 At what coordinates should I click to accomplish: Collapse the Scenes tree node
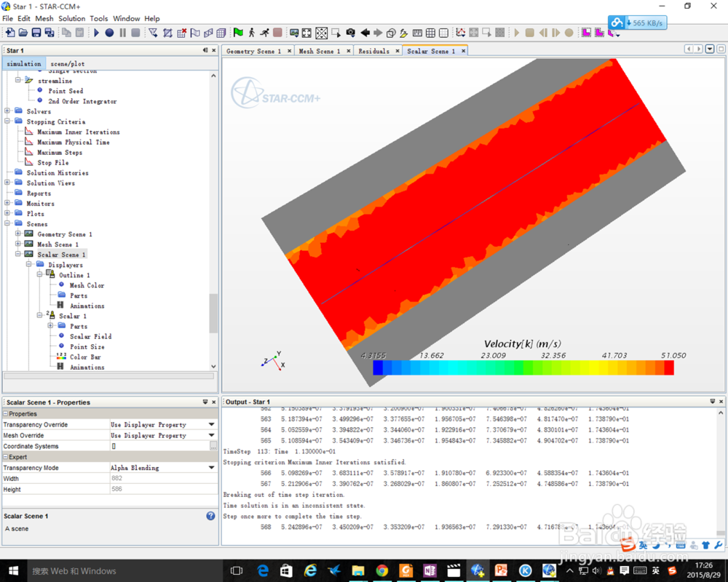point(7,223)
